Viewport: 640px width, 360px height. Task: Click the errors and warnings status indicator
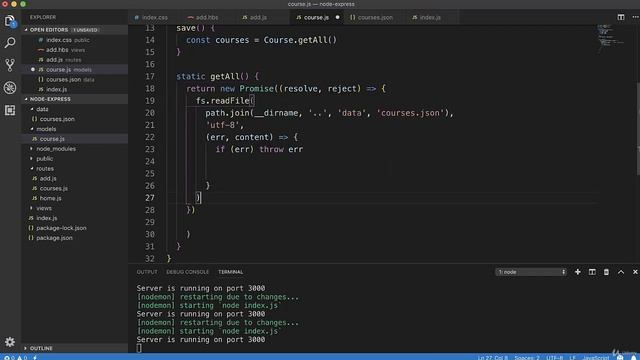[16, 357]
